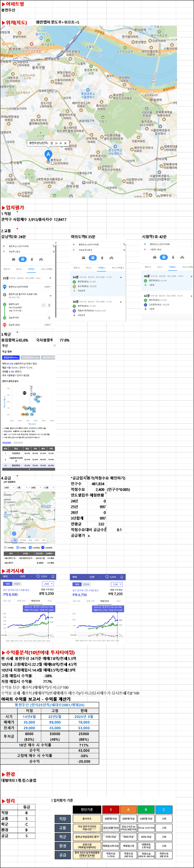Select the transit icon in Yeouido route panel
The width and height of the screenshot is (194, 868).
93,257
